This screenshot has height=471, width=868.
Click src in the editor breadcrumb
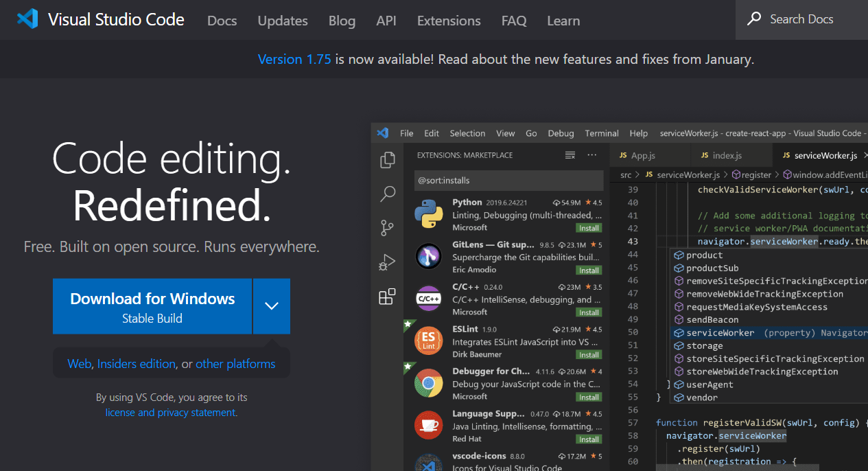pyautogui.click(x=626, y=175)
